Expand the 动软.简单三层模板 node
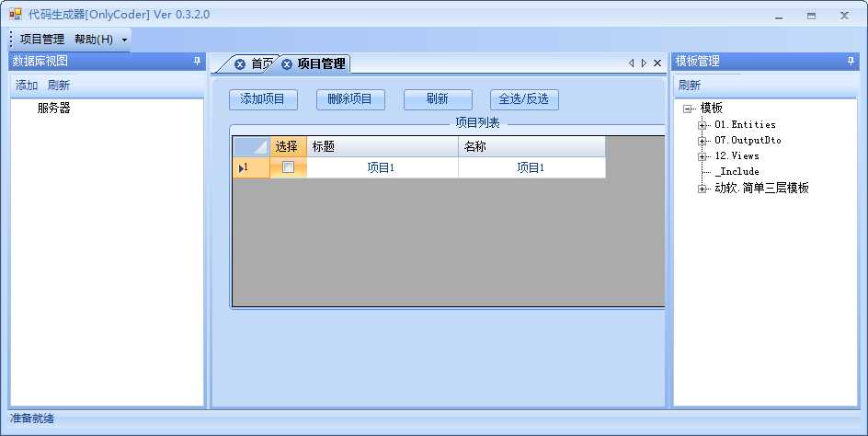The image size is (868, 436). tap(702, 189)
